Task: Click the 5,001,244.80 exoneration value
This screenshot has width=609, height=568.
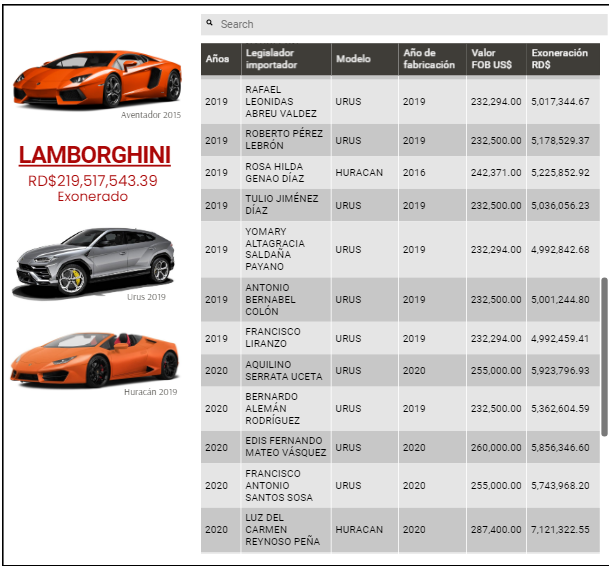Action: coord(560,300)
